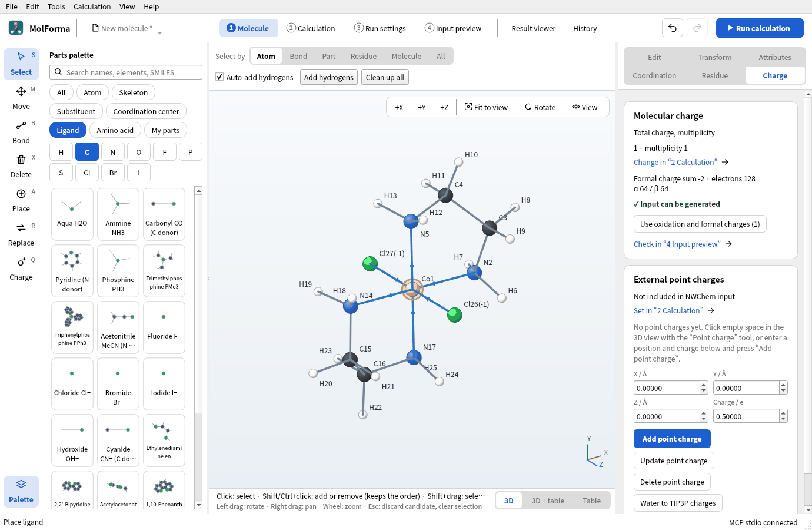Open the Calculation menu
Viewport: 812px width, 530px height.
coord(92,6)
